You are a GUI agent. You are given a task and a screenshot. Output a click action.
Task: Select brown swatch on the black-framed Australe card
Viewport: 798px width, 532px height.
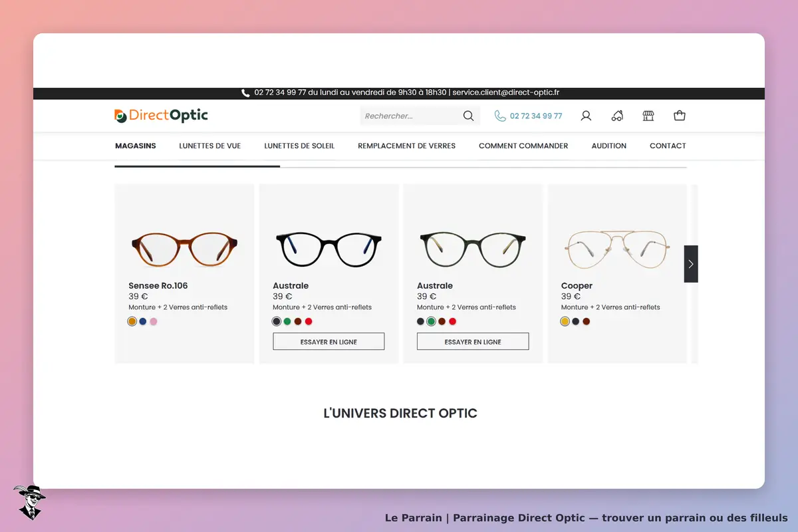point(298,322)
